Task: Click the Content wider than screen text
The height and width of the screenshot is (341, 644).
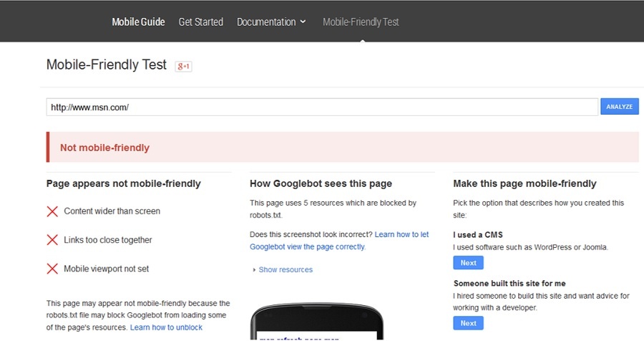Action: [x=112, y=211]
